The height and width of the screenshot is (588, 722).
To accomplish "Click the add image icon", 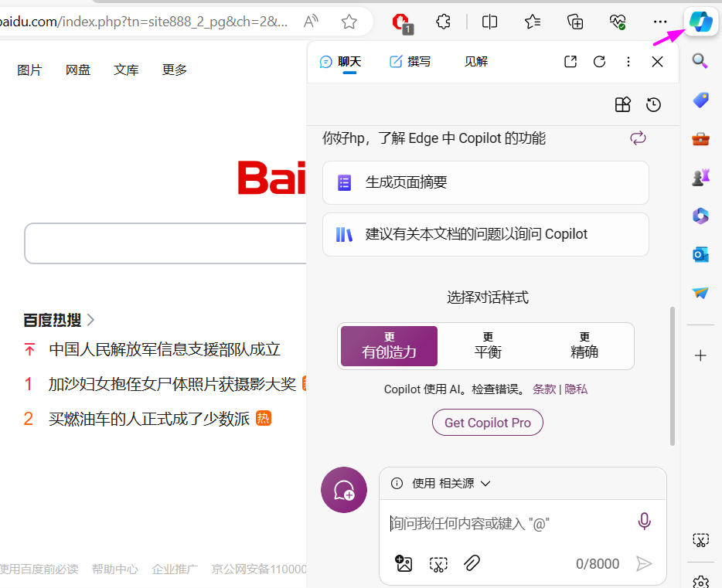I will (404, 563).
